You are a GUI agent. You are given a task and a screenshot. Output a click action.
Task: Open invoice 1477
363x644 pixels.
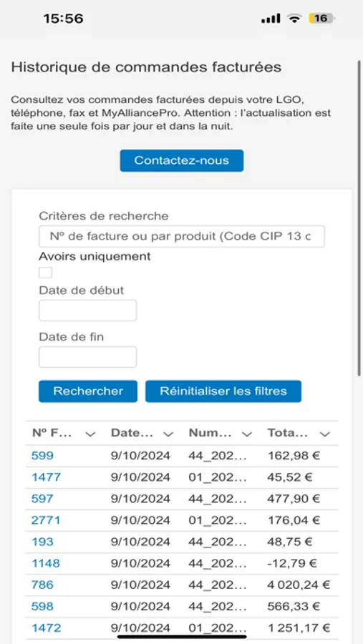click(46, 477)
